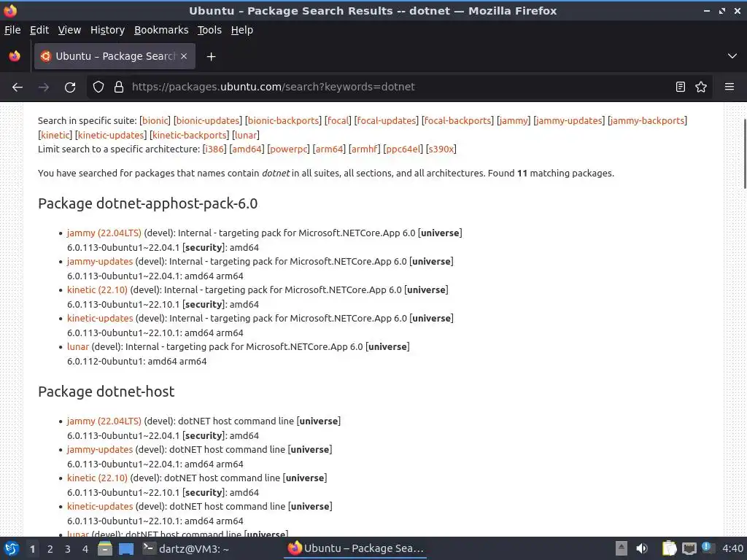This screenshot has width=747, height=560.
Task: Click the eject removable media tray icon
Action: pos(622,548)
